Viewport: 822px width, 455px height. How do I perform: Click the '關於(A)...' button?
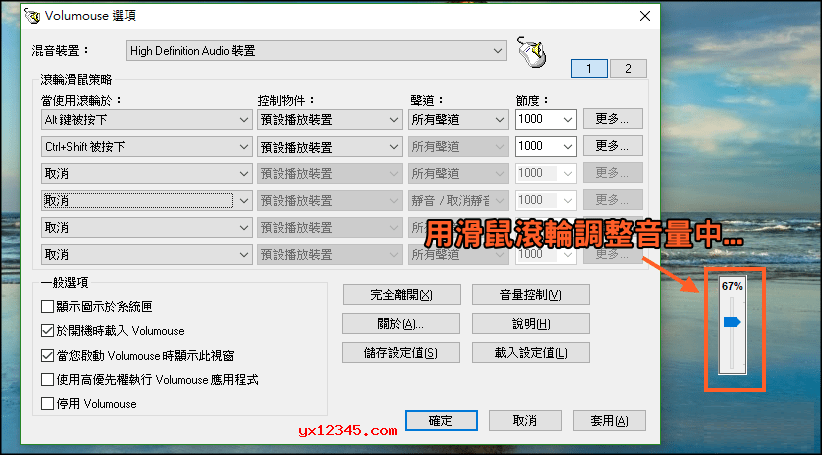click(x=401, y=323)
